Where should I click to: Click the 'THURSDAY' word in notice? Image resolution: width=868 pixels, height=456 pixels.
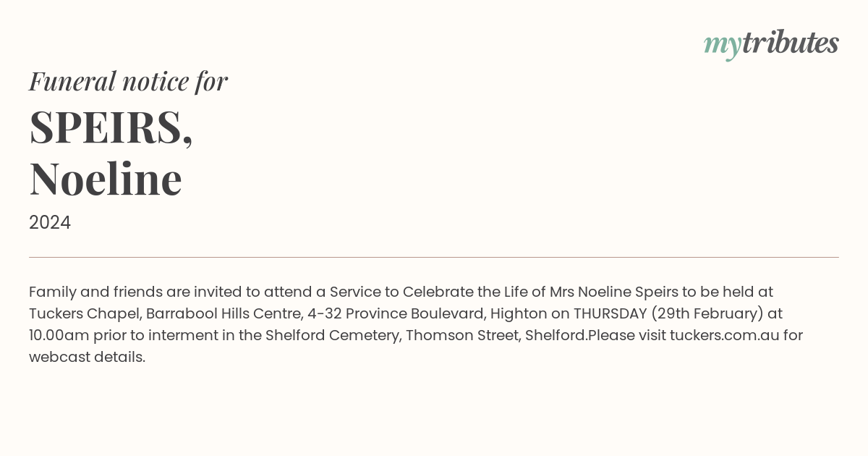pos(610,313)
